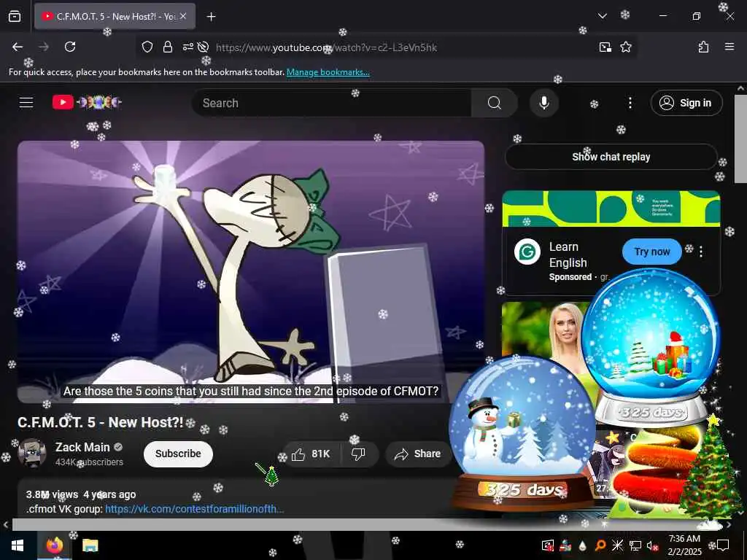Click the water drop tray icon
The height and width of the screenshot is (560, 747).
(583, 545)
